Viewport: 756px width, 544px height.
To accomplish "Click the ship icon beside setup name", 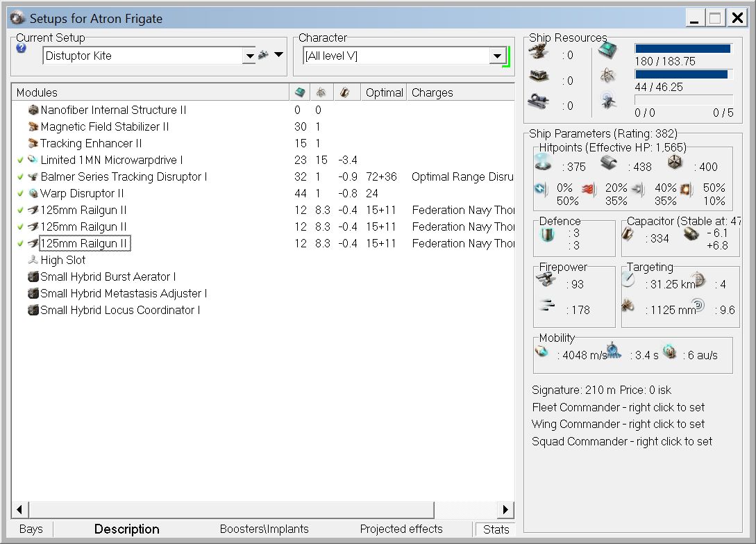I will click(x=263, y=56).
